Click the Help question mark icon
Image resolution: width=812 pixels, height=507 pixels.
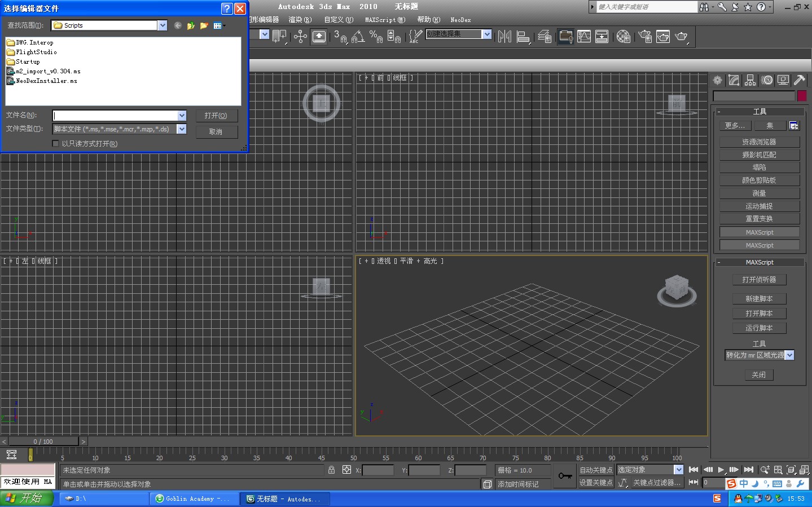click(761, 7)
